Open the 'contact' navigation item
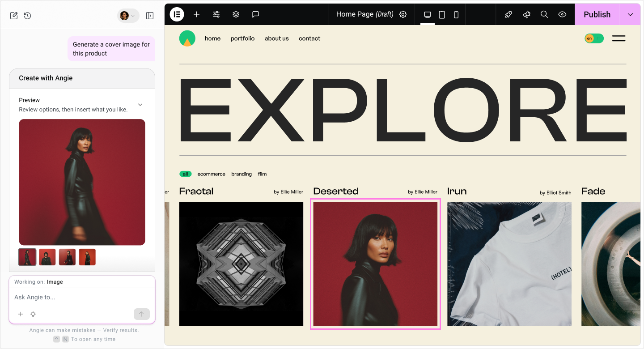644x349 pixels. pyautogui.click(x=309, y=38)
